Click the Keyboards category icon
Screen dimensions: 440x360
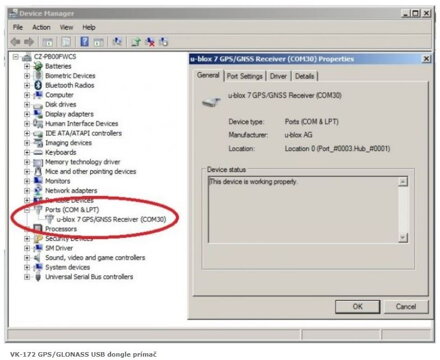[x=38, y=153]
